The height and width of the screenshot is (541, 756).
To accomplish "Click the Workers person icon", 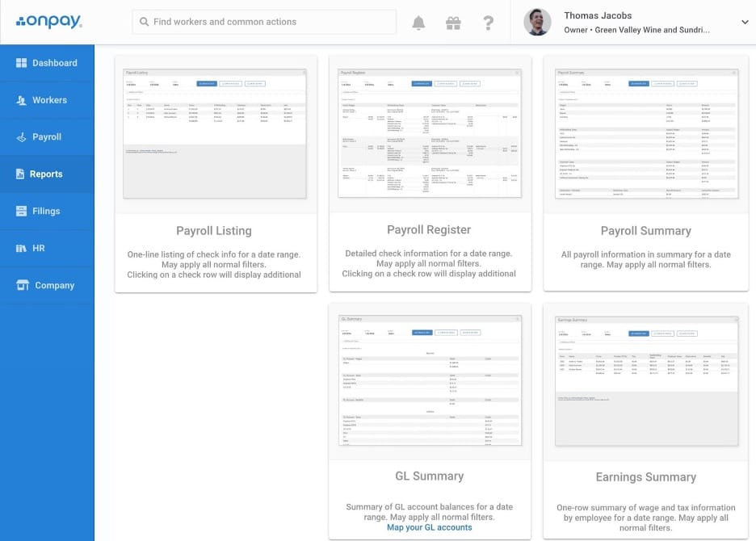I will coord(23,99).
